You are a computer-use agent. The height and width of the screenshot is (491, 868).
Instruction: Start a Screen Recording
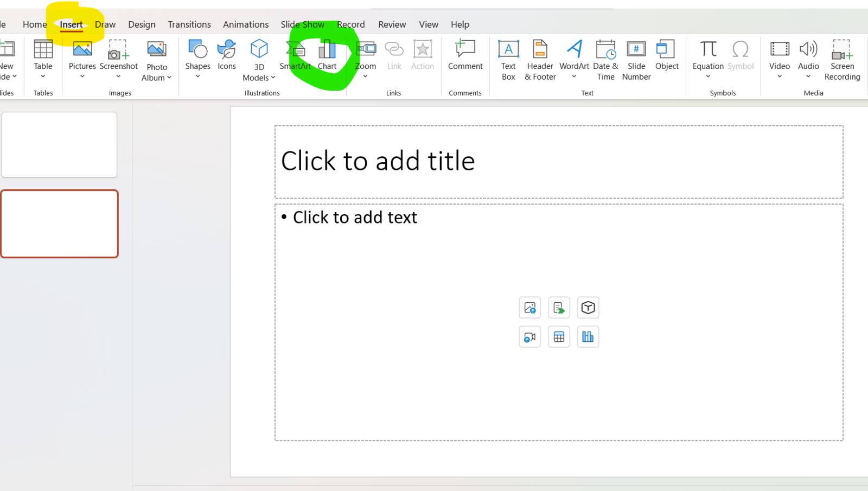pos(842,60)
